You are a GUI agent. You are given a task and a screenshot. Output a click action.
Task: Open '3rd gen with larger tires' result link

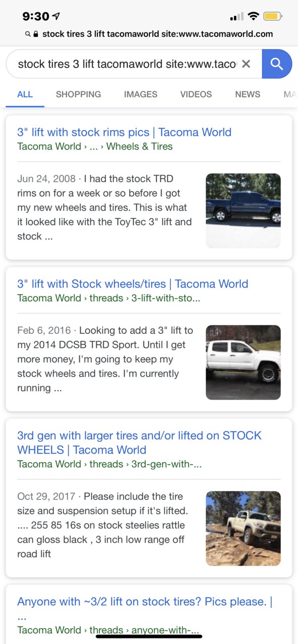(139, 443)
